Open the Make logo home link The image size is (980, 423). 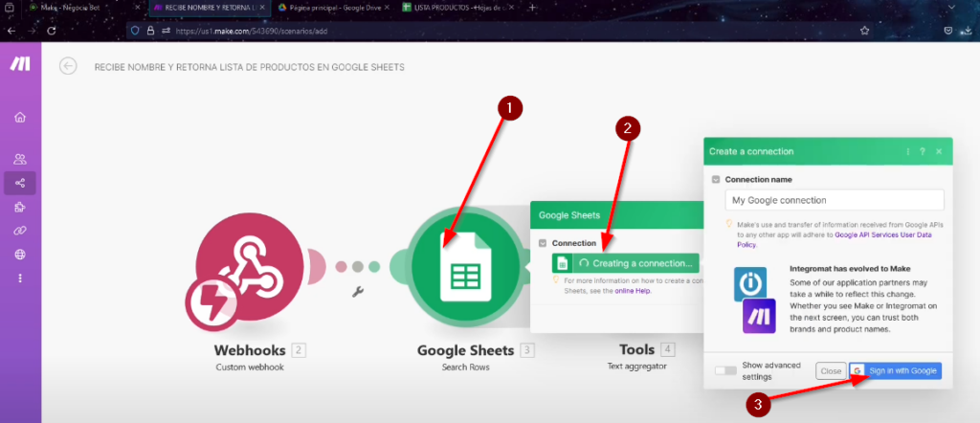point(20,63)
